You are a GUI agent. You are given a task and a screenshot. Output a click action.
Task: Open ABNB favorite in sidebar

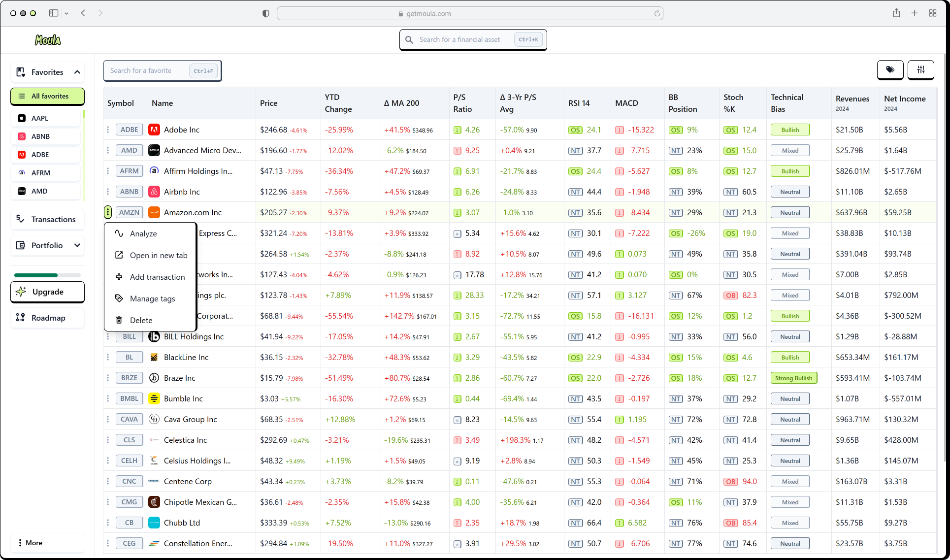tap(46, 136)
